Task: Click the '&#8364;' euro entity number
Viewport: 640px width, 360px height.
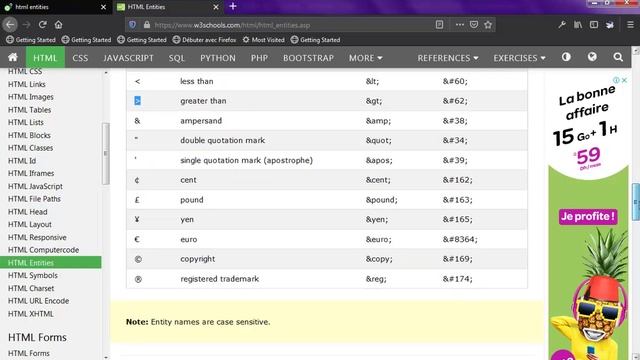Action: (460, 239)
